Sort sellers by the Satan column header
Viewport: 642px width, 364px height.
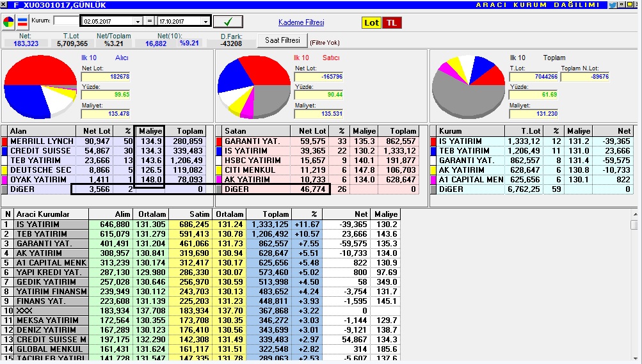[x=257, y=131]
